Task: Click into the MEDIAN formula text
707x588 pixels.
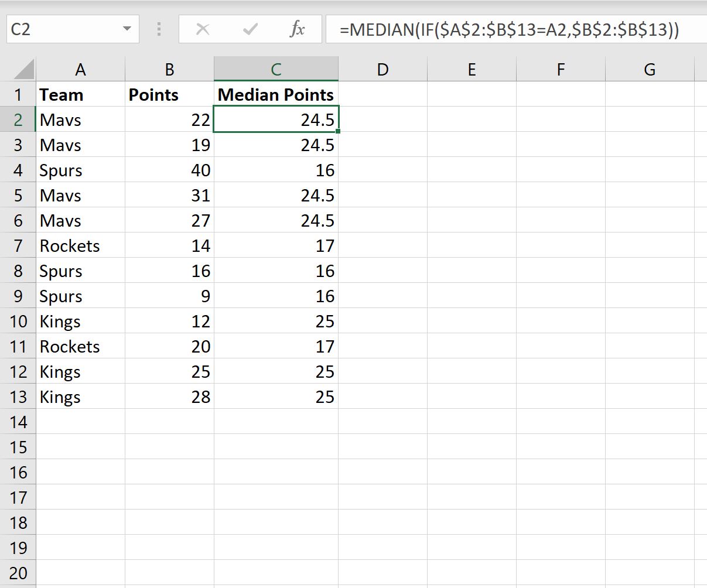Action: [510, 29]
